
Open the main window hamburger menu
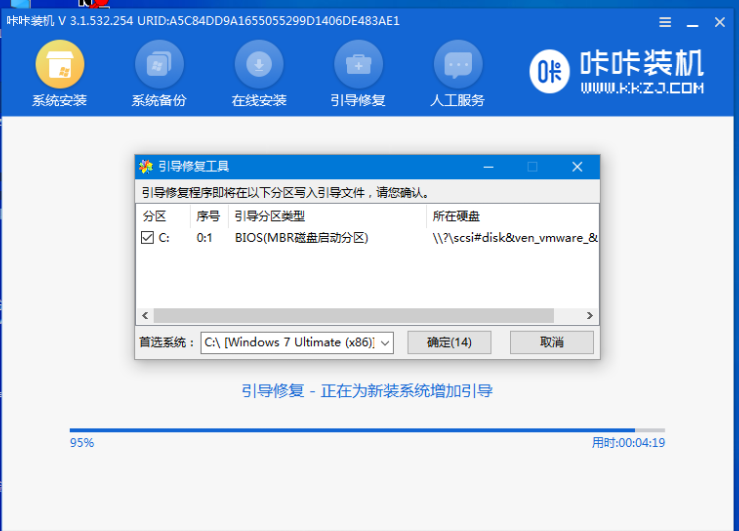point(666,20)
